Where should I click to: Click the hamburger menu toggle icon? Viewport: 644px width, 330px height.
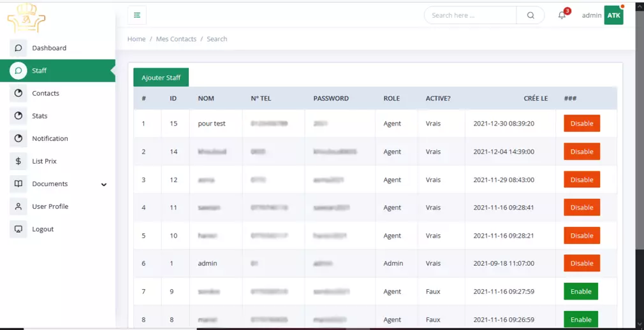pos(137,15)
